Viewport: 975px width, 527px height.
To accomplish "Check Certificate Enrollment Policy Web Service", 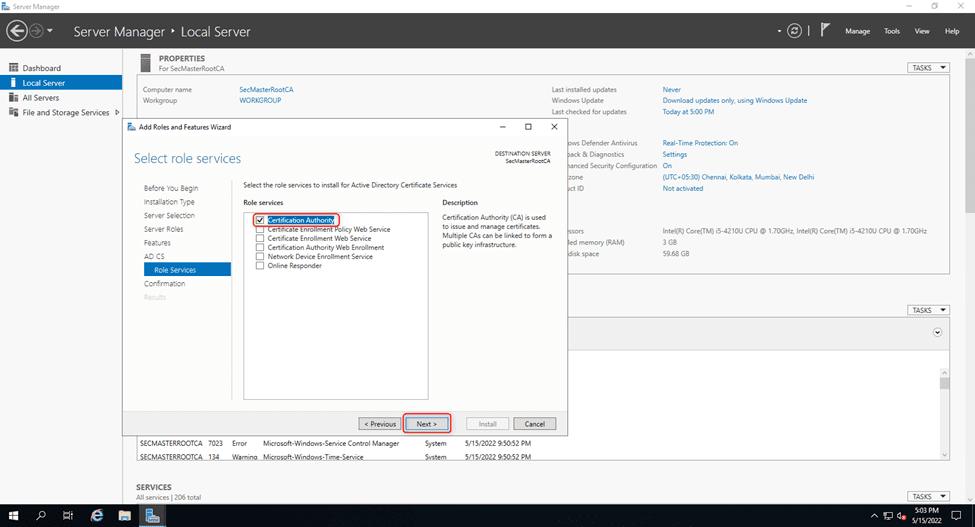I will [260, 229].
